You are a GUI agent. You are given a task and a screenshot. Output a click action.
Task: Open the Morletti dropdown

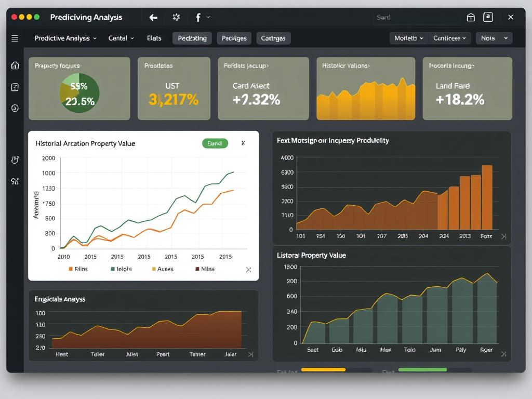[409, 38]
